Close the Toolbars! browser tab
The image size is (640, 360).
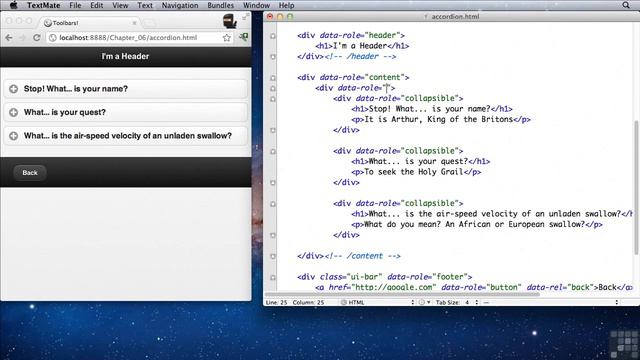(134, 23)
